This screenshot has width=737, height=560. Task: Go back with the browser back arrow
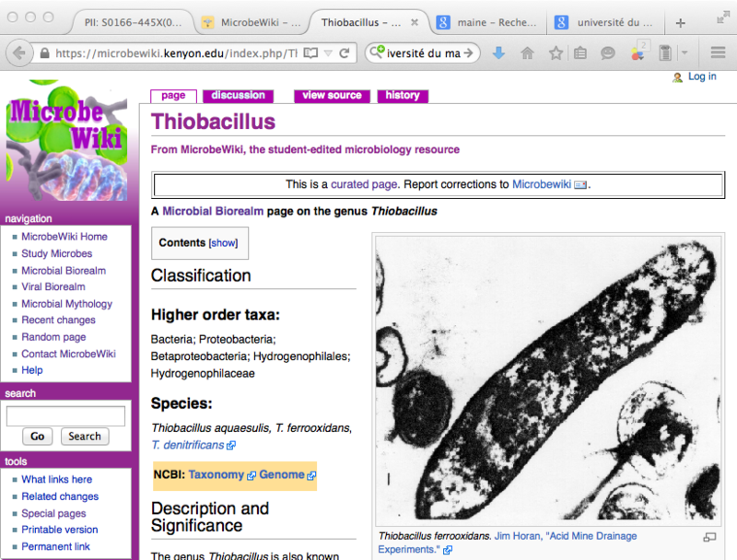pos(18,53)
